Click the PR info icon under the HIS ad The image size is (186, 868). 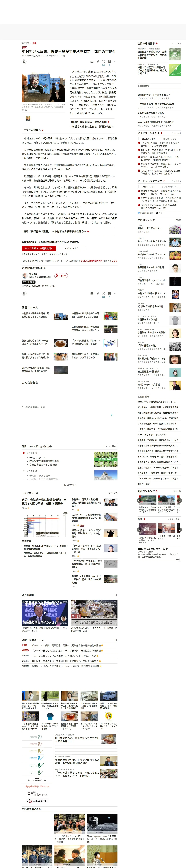179,559
